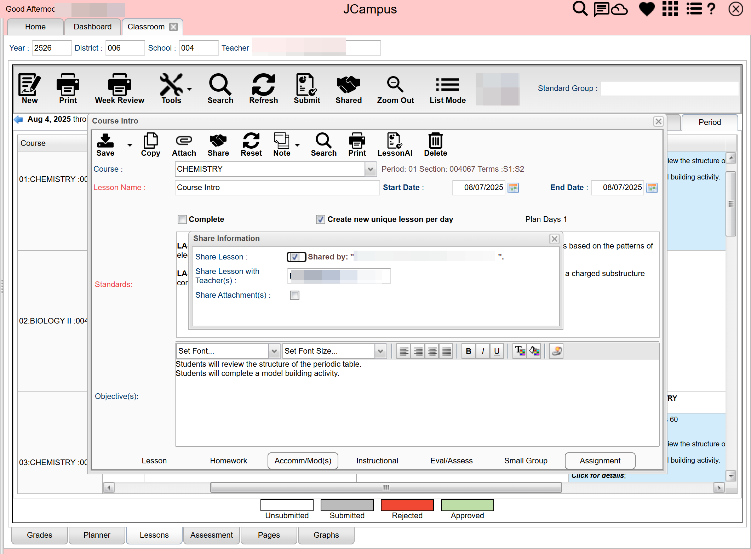The height and width of the screenshot is (560, 751).
Task: Uncheck Create new unique lesson per day
Action: tap(320, 219)
